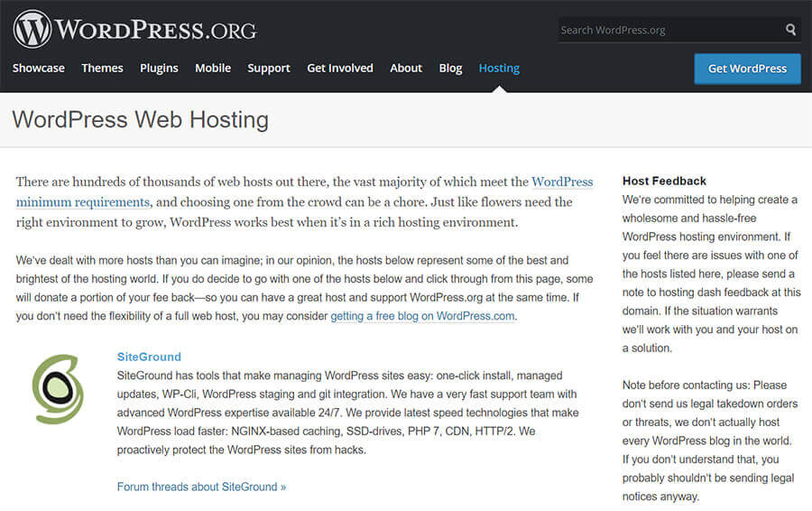Viewport: 812px width, 511px height.
Task: Click the Get WordPress button
Action: 747,69
